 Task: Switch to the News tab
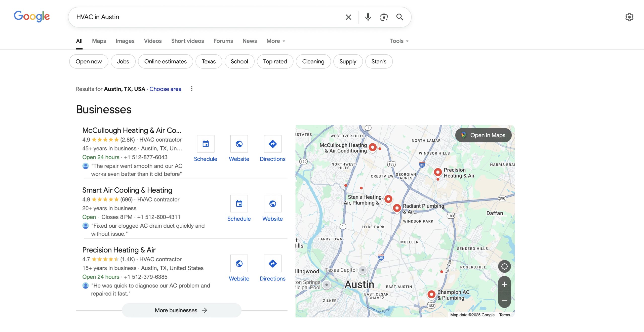tap(250, 41)
